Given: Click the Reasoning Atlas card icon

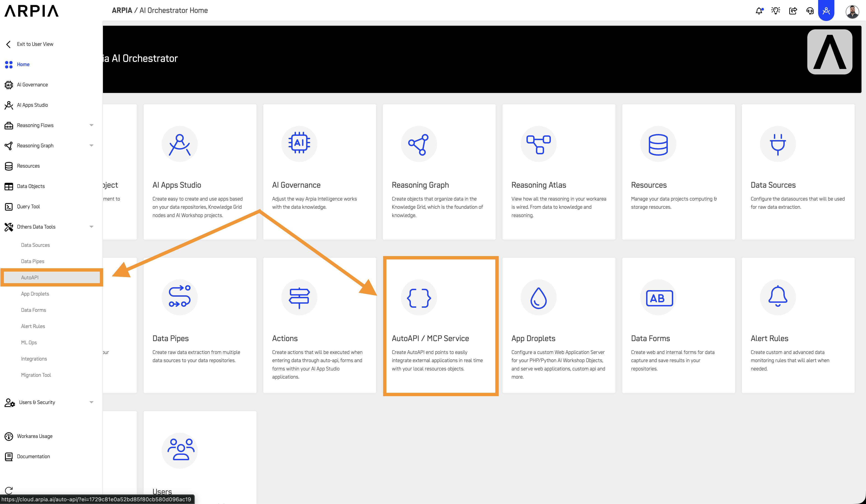Looking at the screenshot, I should 538,144.
